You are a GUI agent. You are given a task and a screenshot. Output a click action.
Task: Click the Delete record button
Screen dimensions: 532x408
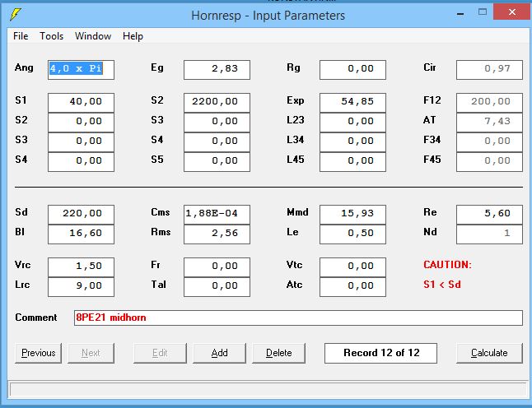click(278, 353)
